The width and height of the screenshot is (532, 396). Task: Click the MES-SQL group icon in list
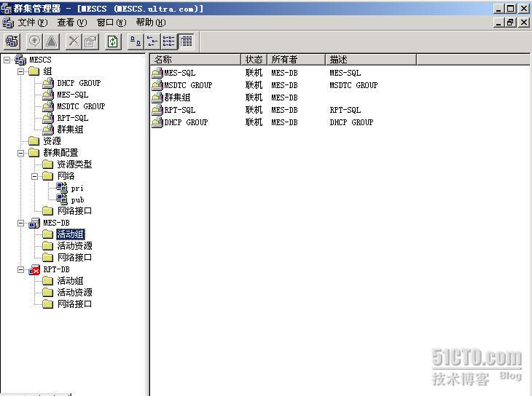tap(157, 73)
